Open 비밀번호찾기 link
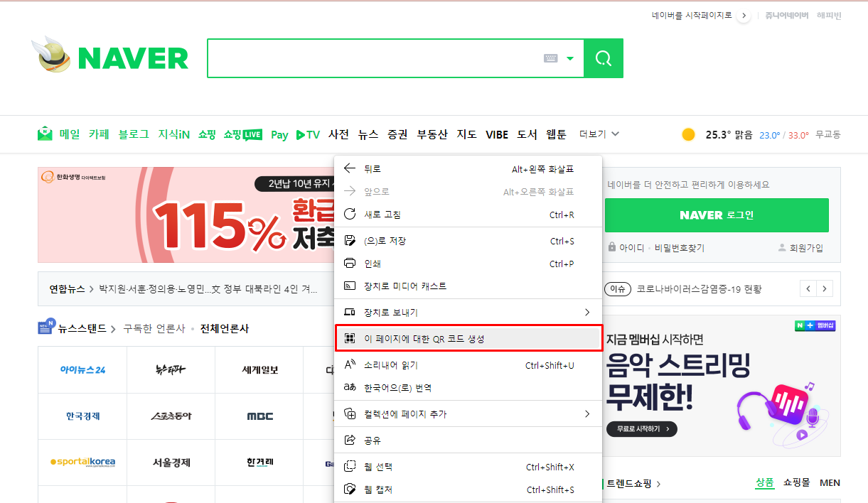Viewport: 868px width, 503px height. pyautogui.click(x=680, y=248)
